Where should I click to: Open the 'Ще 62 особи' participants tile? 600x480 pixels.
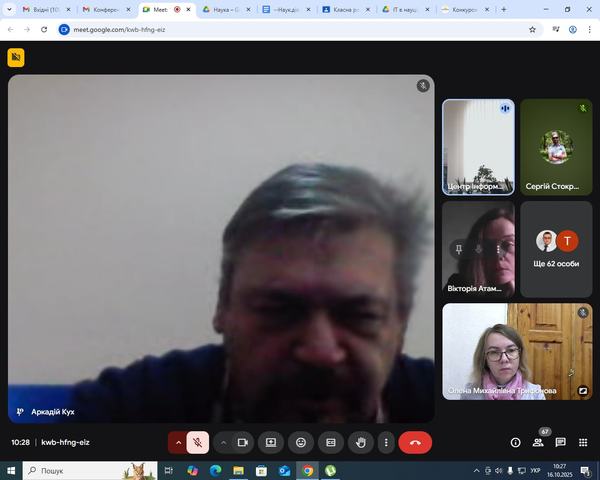[556, 249]
